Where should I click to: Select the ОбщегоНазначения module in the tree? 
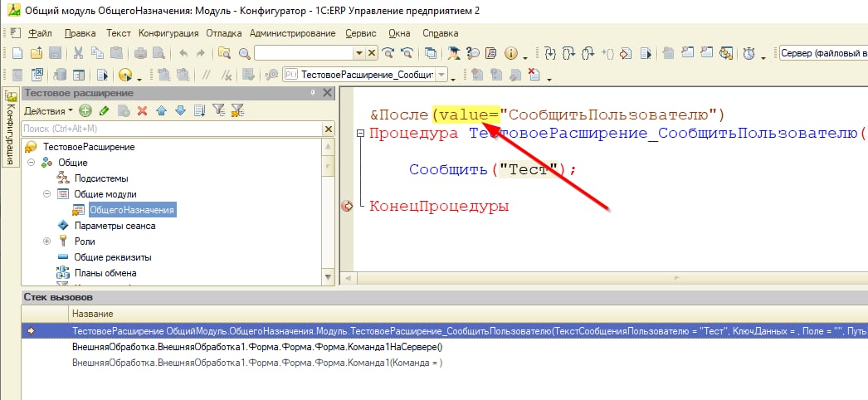pyautogui.click(x=132, y=210)
